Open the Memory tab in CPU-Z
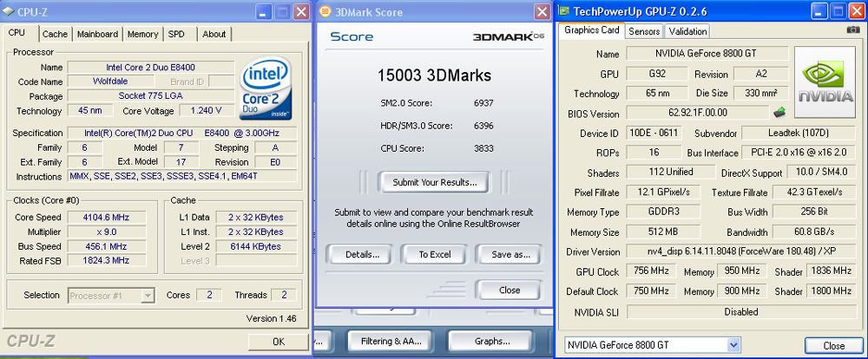Screen dimensions: 868x359 pos(143,35)
